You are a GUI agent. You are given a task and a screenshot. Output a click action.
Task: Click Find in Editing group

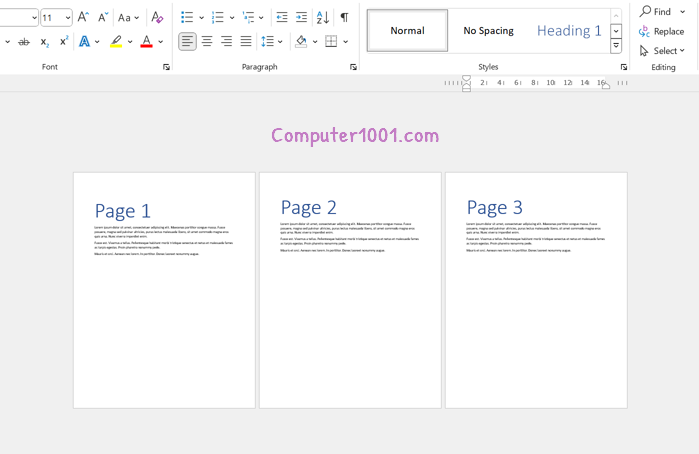pos(655,11)
